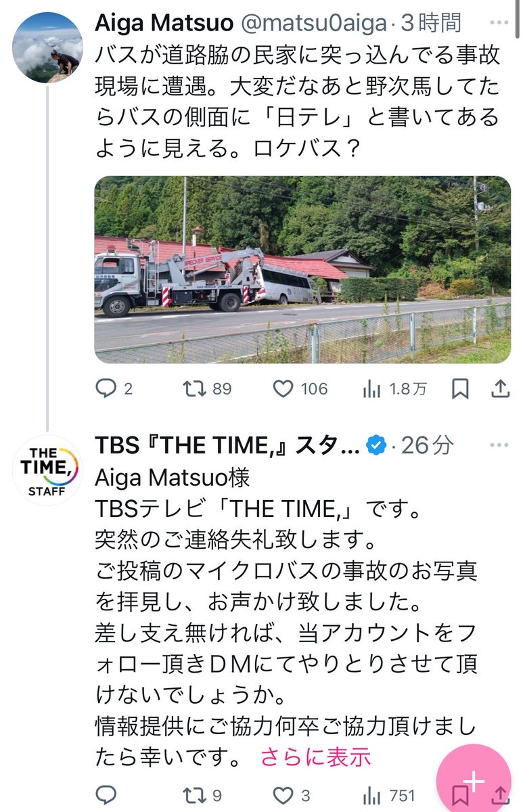Bookmark Aiga Matsuo's tweet
Image resolution: width=523 pixels, height=812 pixels.
click(x=460, y=388)
